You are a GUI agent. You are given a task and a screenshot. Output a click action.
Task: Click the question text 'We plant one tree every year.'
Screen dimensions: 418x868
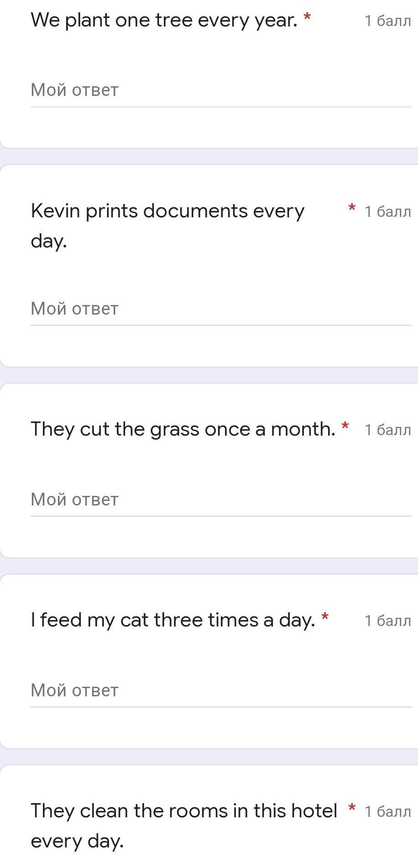pyautogui.click(x=164, y=21)
